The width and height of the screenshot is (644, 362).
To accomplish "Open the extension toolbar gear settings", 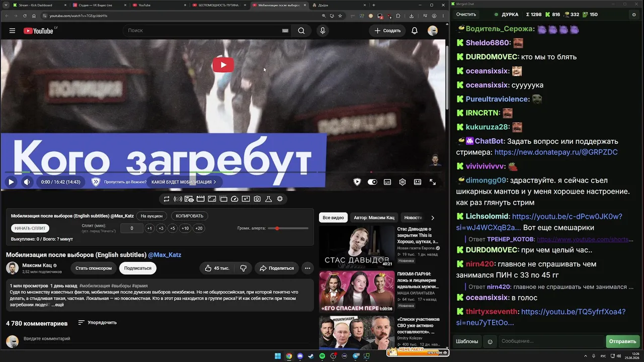I will (280, 199).
